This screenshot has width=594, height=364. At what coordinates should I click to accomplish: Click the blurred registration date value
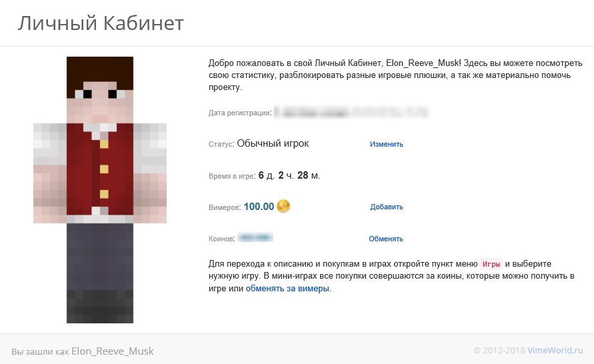351,112
